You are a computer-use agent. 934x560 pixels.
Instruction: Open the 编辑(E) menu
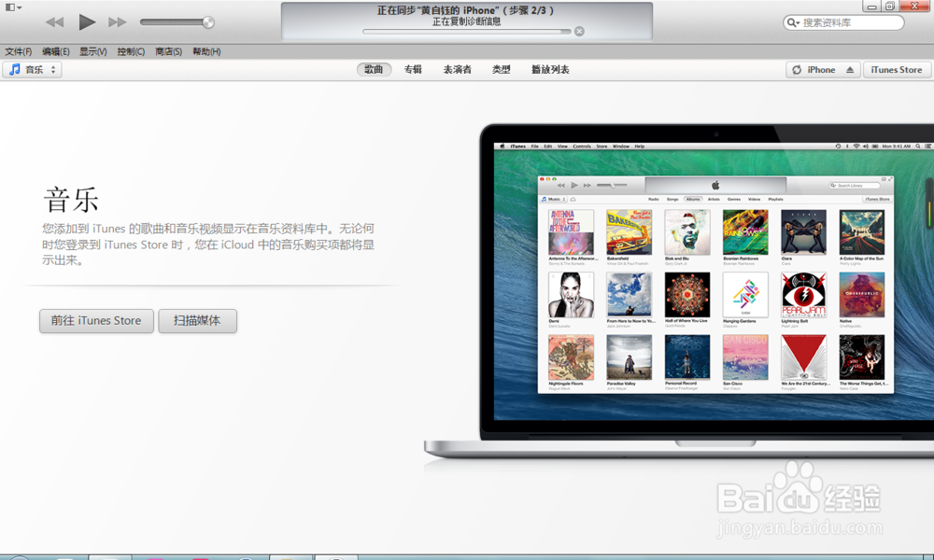56,51
